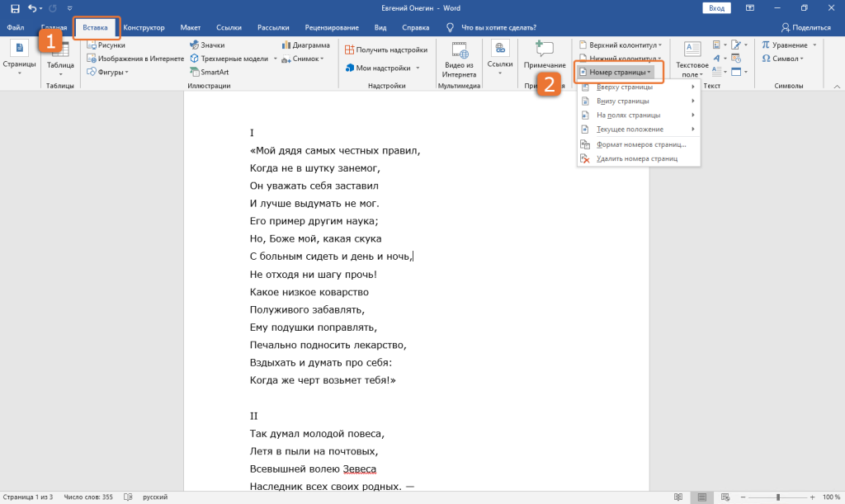Image resolution: width=845 pixels, height=504 pixels.
Task: Open the Рассылки tab
Action: [273, 27]
